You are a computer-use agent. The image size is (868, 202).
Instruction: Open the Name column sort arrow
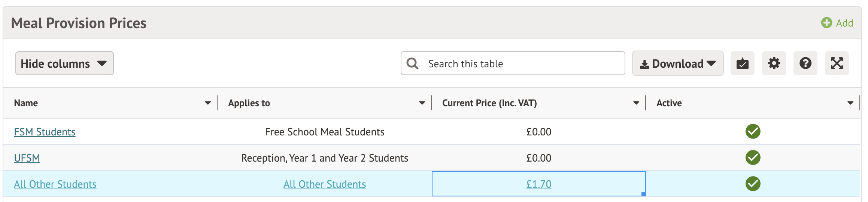click(x=208, y=103)
